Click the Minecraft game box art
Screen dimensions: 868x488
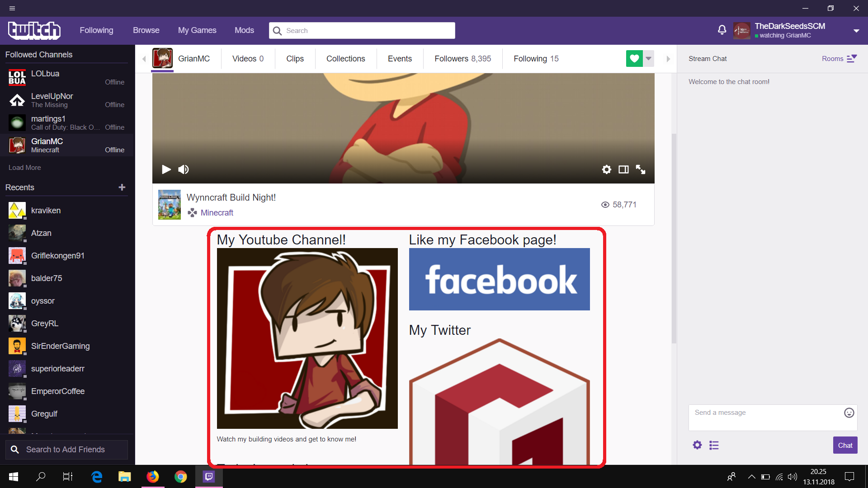[170, 205]
